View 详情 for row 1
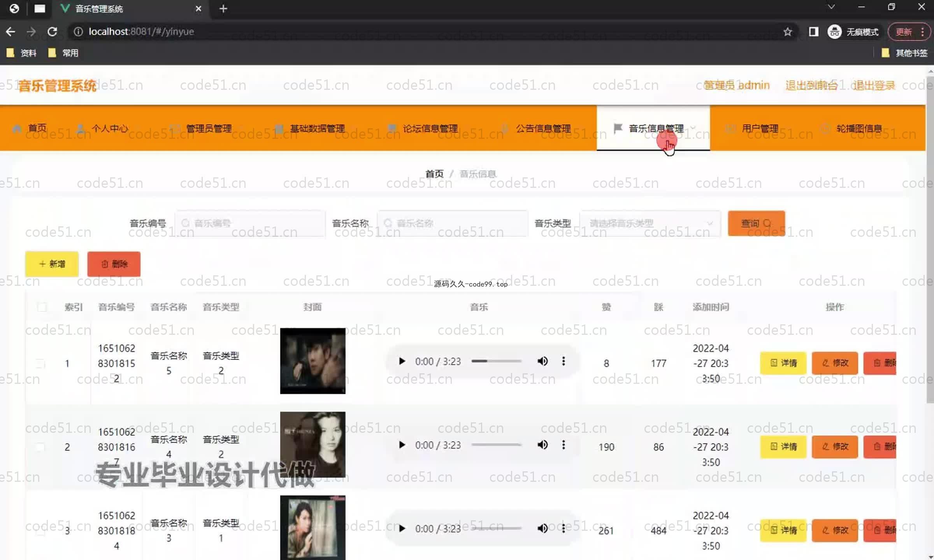The width and height of the screenshot is (934, 560). (783, 363)
